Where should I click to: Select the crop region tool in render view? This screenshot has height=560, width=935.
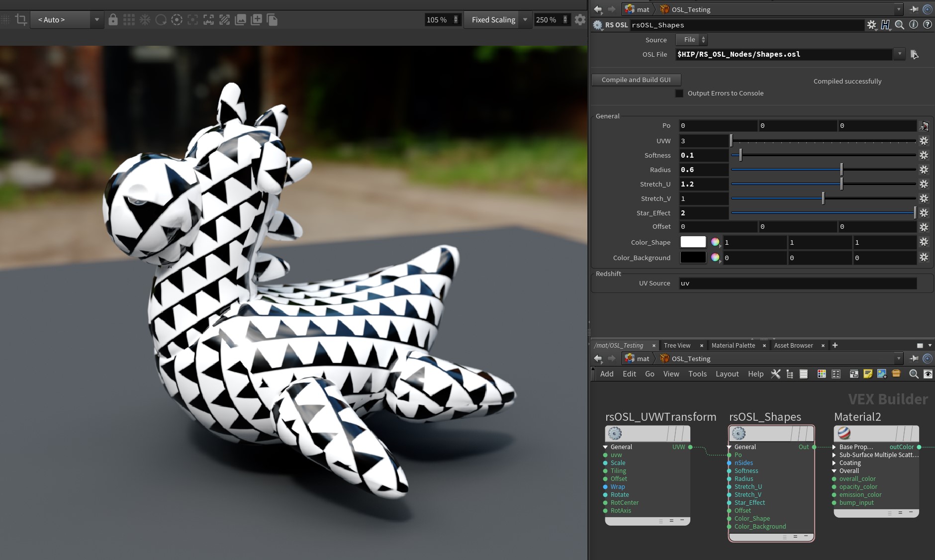coord(21,20)
